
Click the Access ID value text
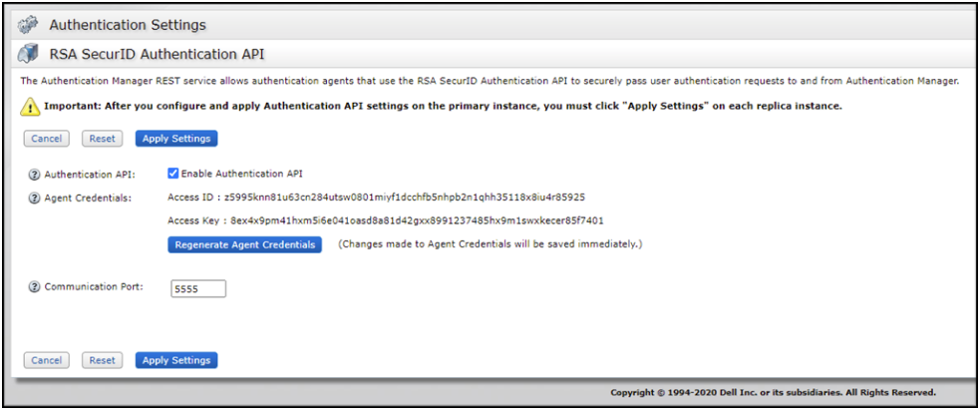405,198
